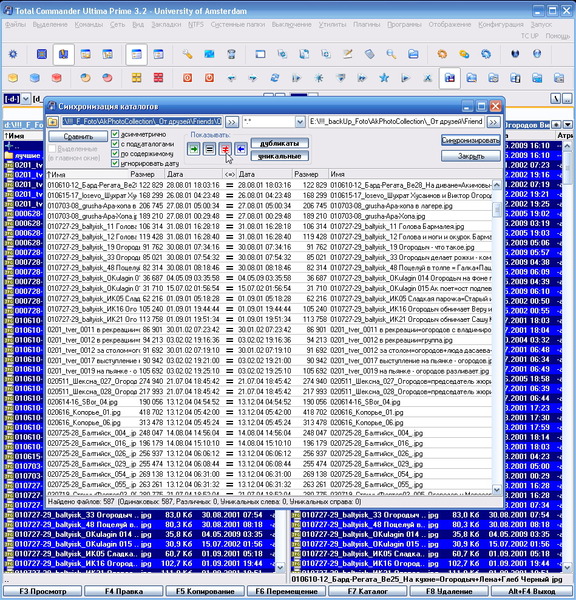
Task: Toggle the red not-equal files filter button
Action: pos(225,149)
